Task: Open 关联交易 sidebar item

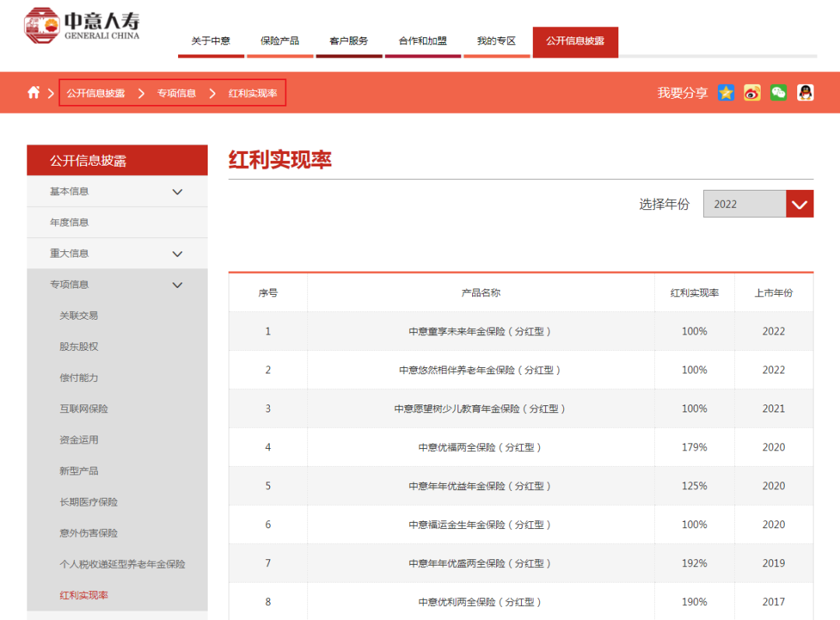Action: point(79,316)
